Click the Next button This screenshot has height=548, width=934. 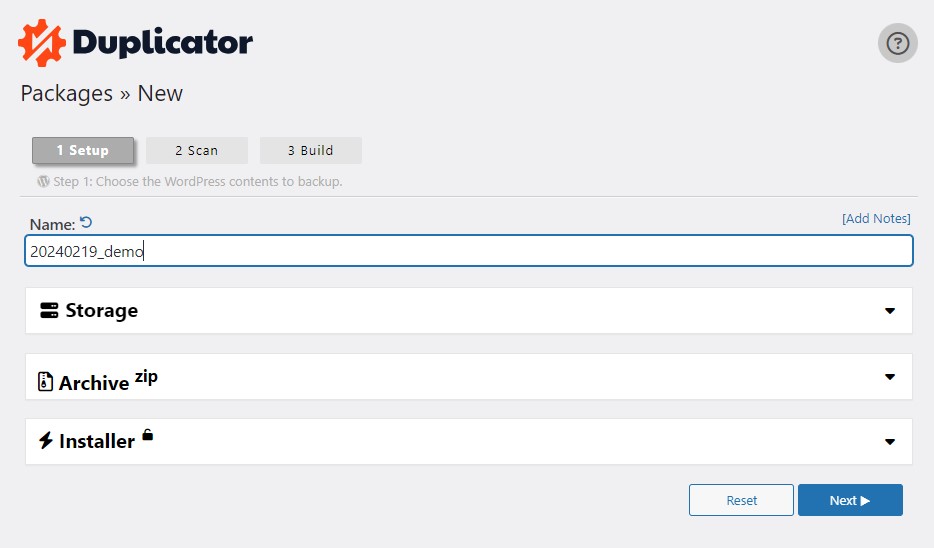(x=850, y=500)
